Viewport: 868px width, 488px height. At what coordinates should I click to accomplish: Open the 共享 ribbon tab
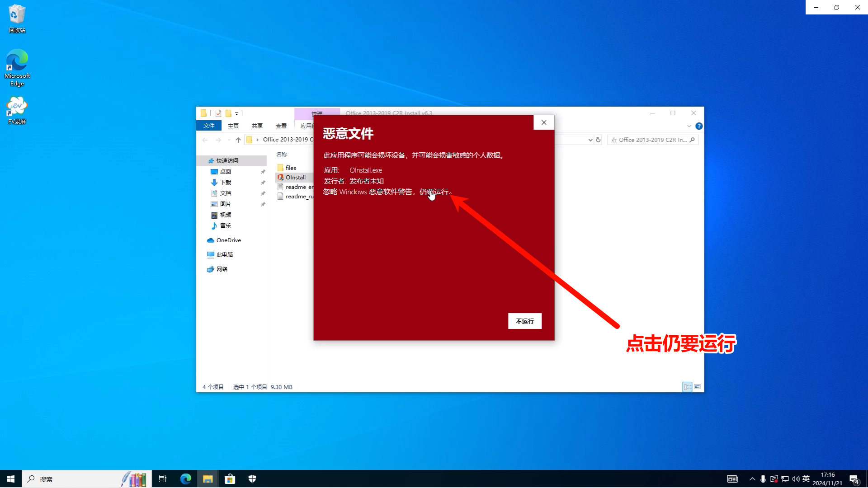257,126
